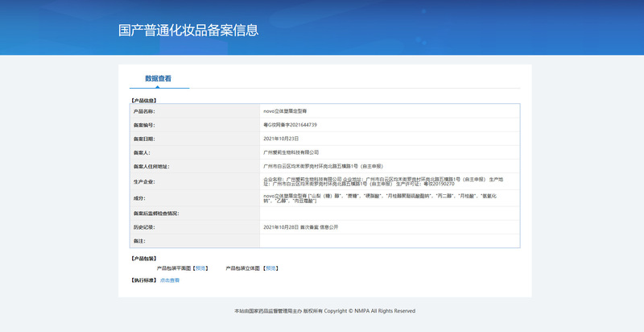The image size is (644, 332).
Task: Select the 历史记录 label cell
Action: tap(195, 227)
